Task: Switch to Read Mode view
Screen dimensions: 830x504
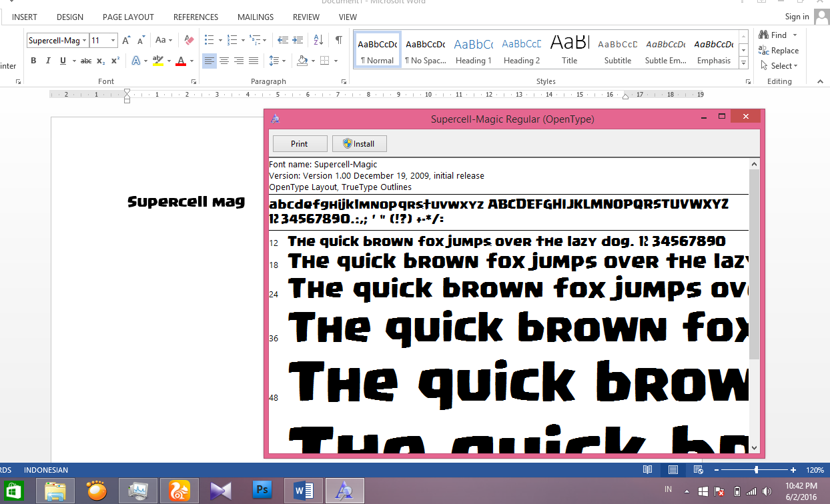Action: tap(647, 470)
